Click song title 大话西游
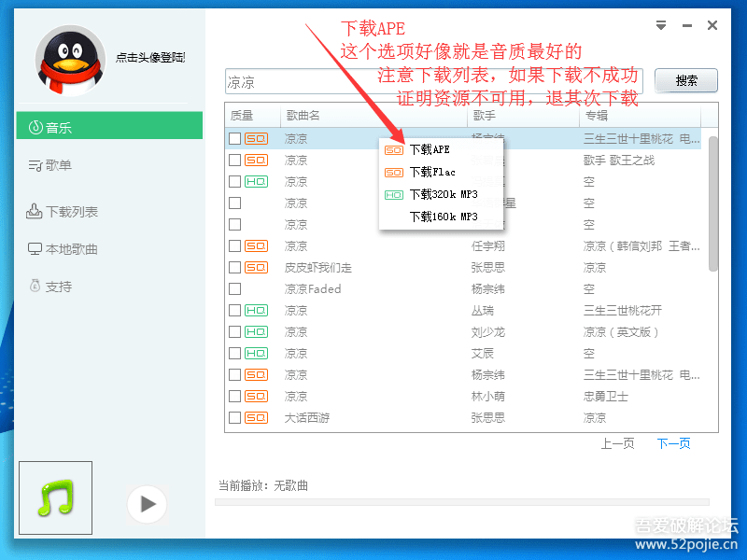This screenshot has height=560, width=747. pos(307,417)
